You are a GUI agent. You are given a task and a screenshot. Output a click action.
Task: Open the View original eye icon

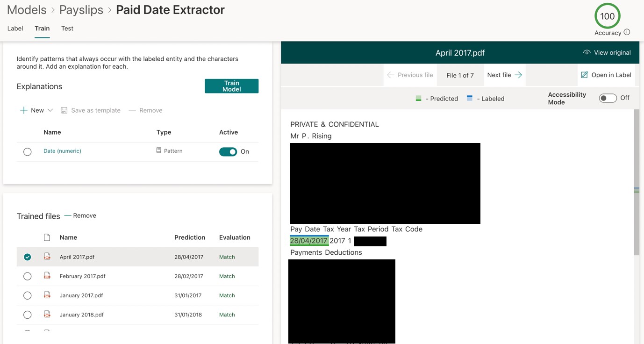[587, 52]
